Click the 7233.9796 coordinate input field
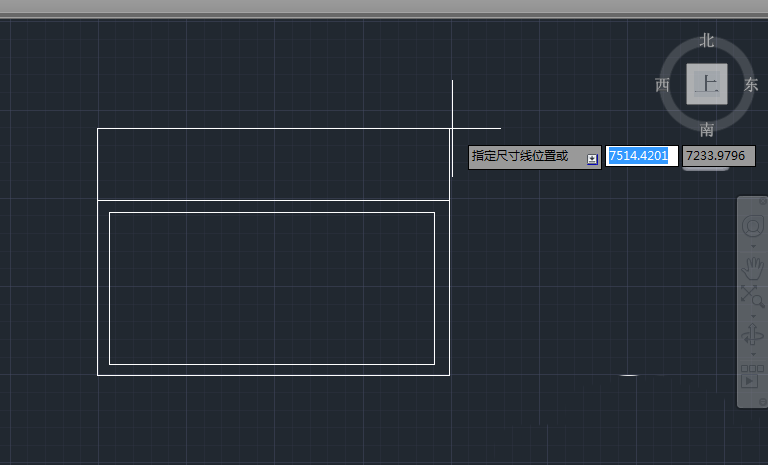 click(719, 156)
